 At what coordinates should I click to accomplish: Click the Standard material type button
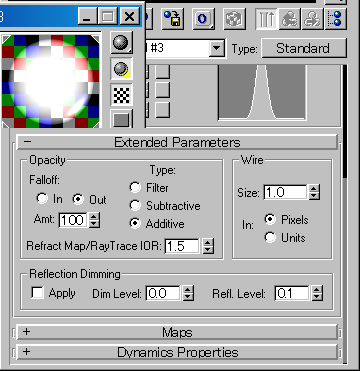click(303, 49)
